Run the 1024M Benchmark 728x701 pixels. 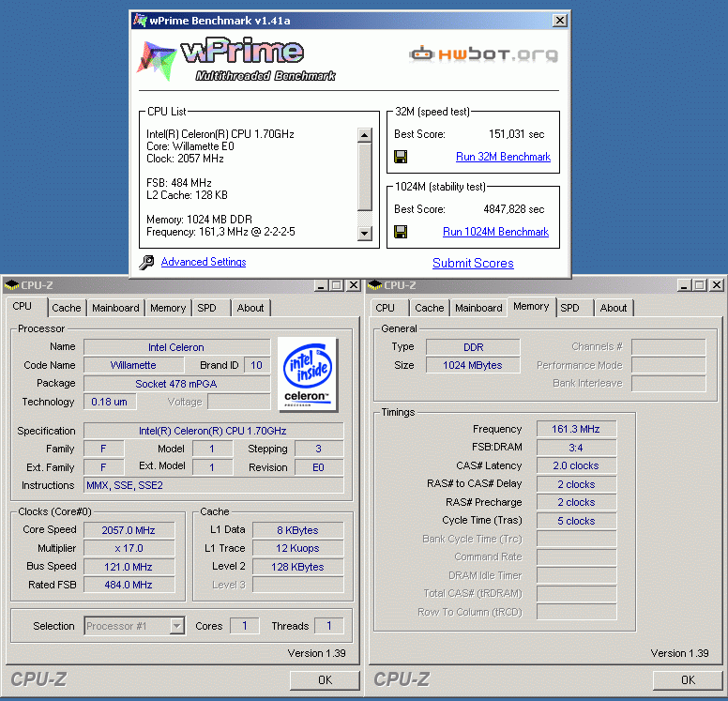pyautogui.click(x=495, y=232)
